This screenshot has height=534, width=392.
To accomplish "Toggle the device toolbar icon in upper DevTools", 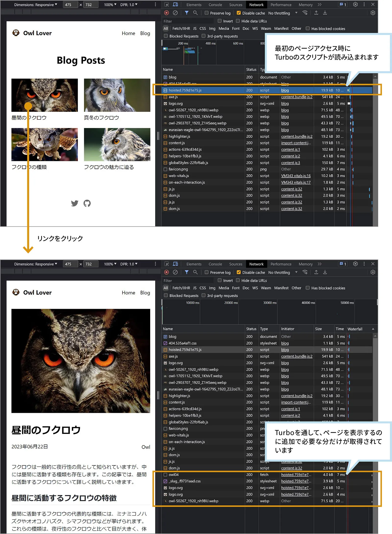I will pyautogui.click(x=175, y=4).
